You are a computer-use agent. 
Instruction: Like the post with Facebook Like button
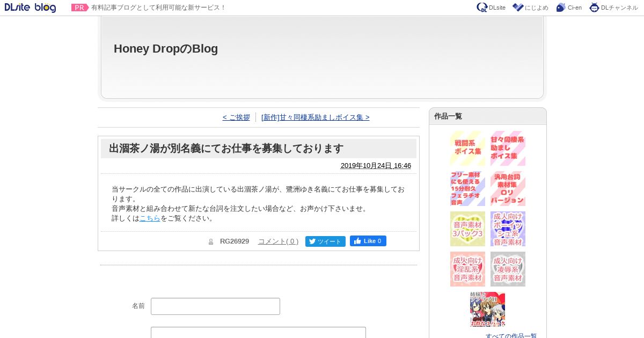coord(368,241)
